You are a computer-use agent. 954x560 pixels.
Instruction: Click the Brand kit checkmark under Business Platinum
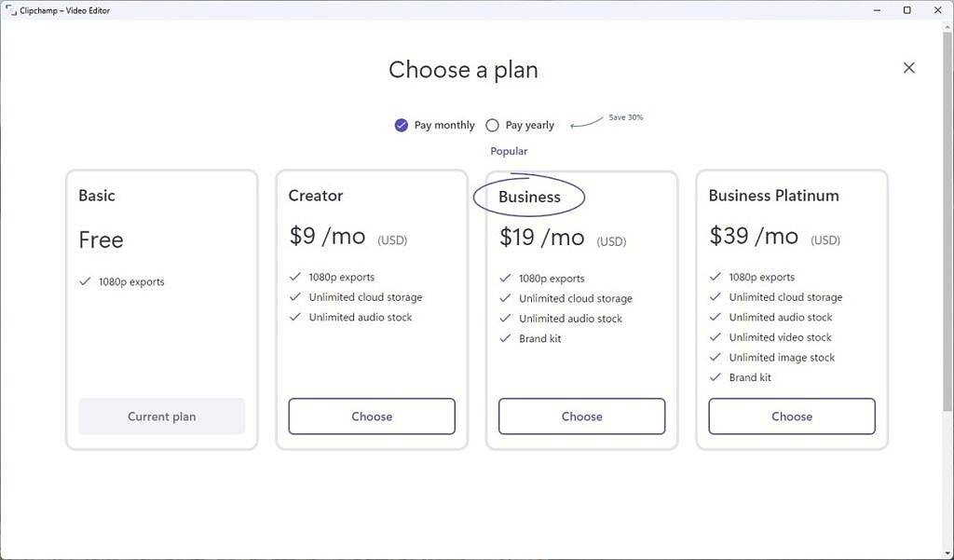click(x=714, y=377)
